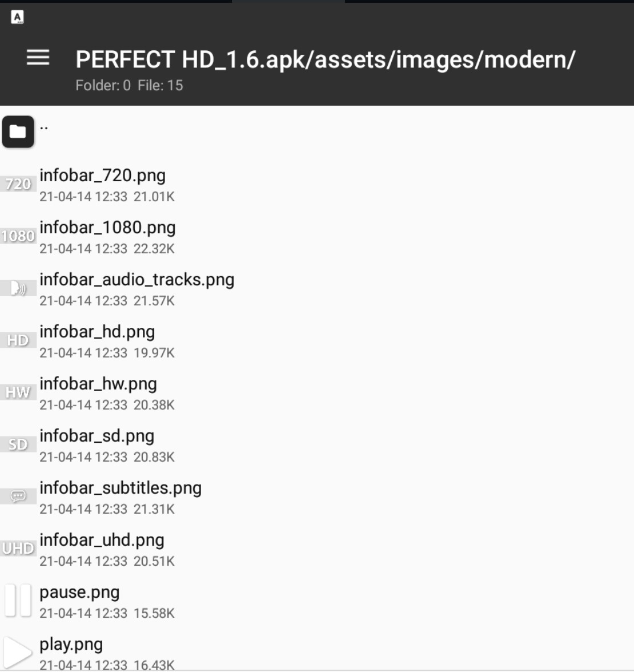Click the play triangle icon

(18, 651)
